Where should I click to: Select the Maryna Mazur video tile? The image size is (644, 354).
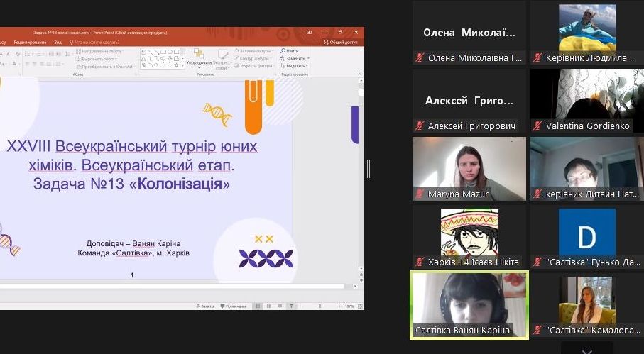tap(469, 169)
